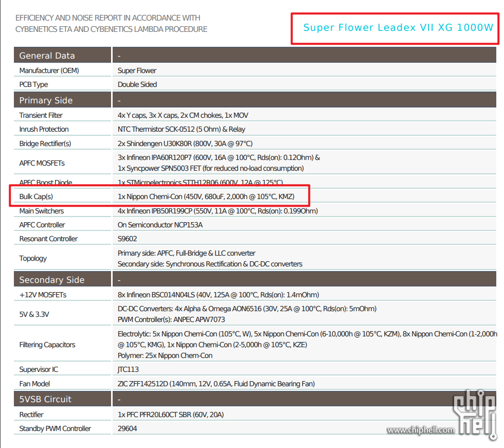This screenshot has width=504, height=448.
Task: Click the 'Fan Model' label
Action: click(x=34, y=384)
